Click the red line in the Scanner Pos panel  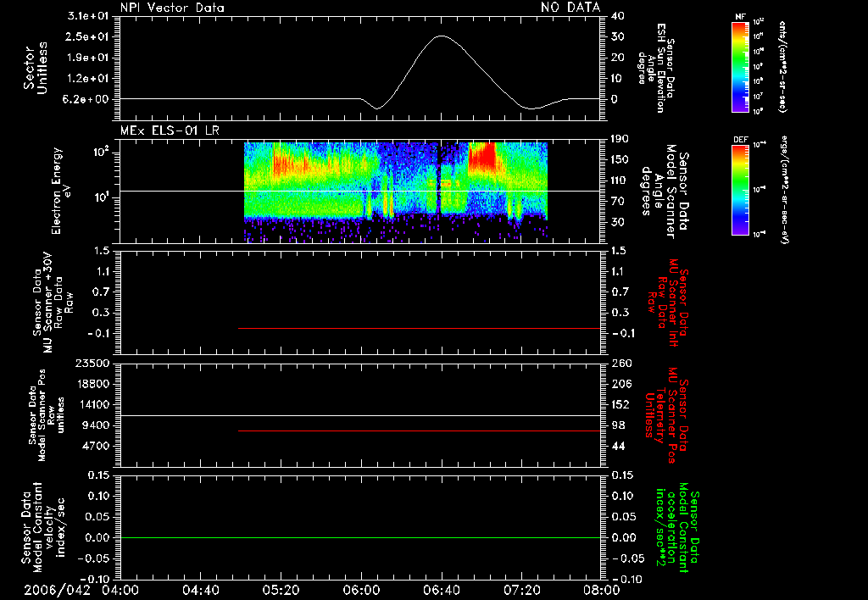[x=419, y=431]
